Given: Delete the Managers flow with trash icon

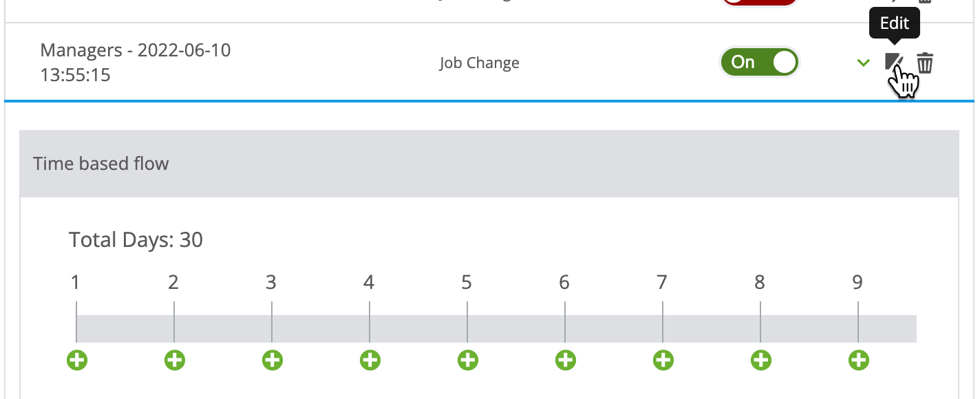Looking at the screenshot, I should (x=926, y=63).
